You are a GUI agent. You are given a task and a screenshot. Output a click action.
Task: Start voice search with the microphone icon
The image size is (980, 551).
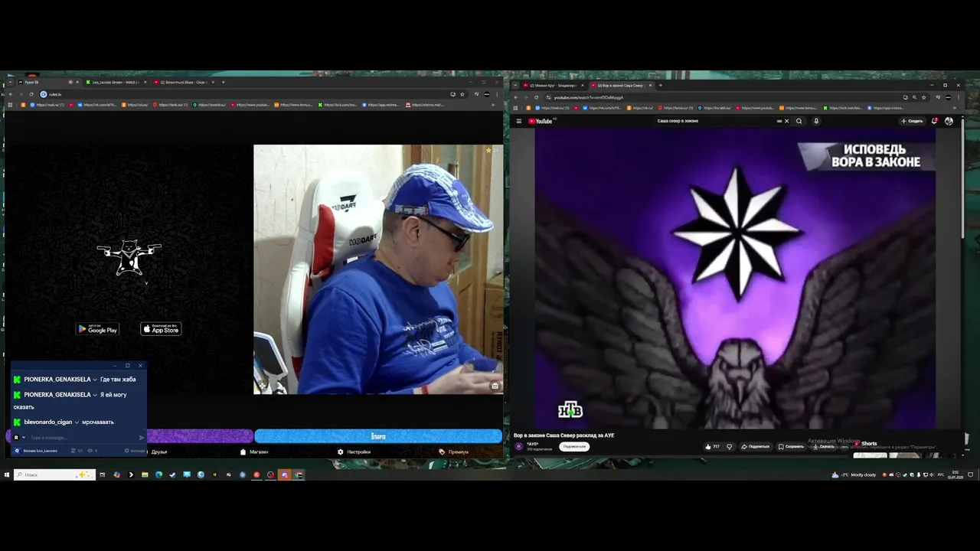pyautogui.click(x=816, y=121)
